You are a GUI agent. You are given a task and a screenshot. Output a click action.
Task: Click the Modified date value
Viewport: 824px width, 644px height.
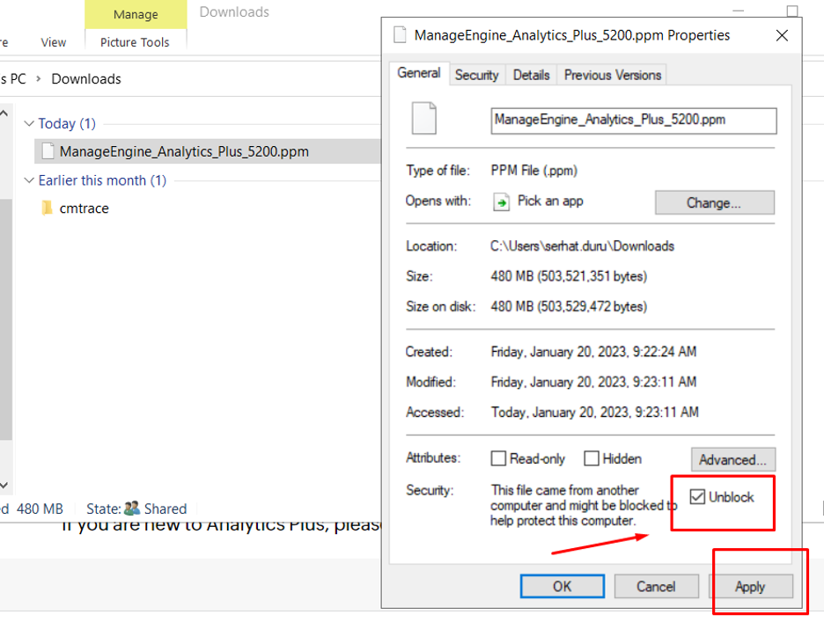[x=594, y=382]
